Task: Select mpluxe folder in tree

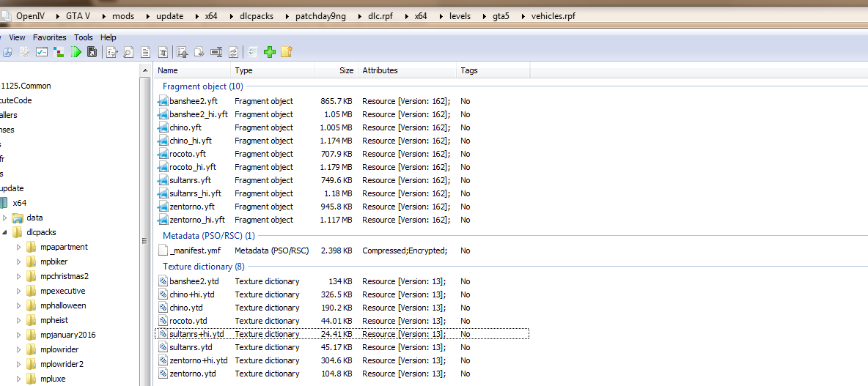Action: 53,379
